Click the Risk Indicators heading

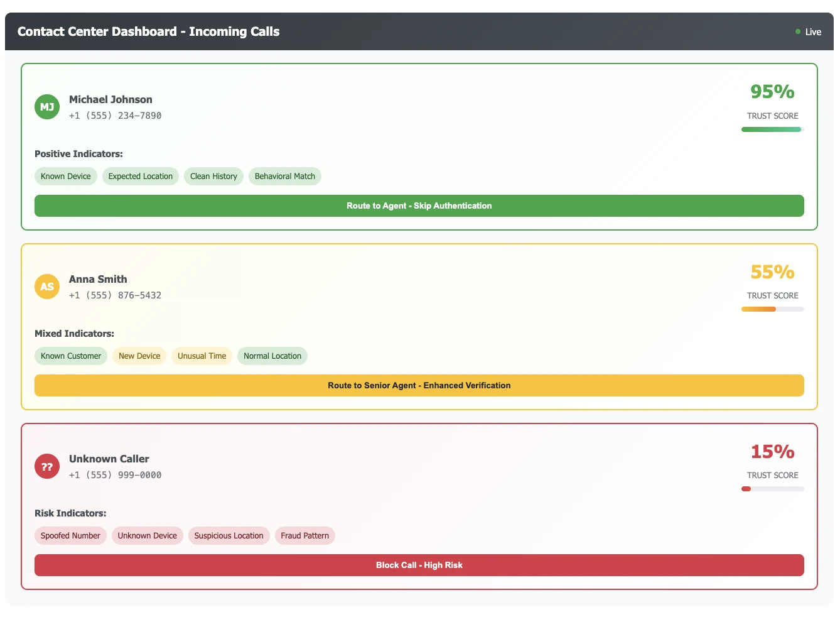[70, 513]
